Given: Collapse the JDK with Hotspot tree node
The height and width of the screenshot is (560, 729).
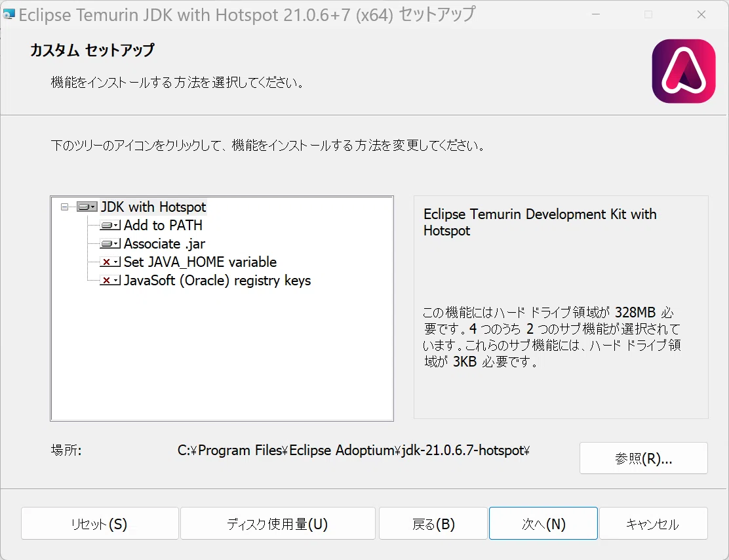Looking at the screenshot, I should [65, 207].
